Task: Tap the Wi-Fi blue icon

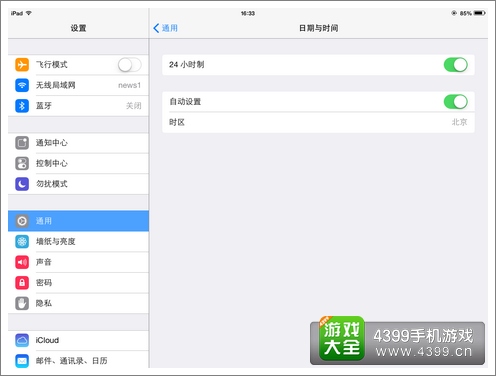Action: click(x=22, y=85)
